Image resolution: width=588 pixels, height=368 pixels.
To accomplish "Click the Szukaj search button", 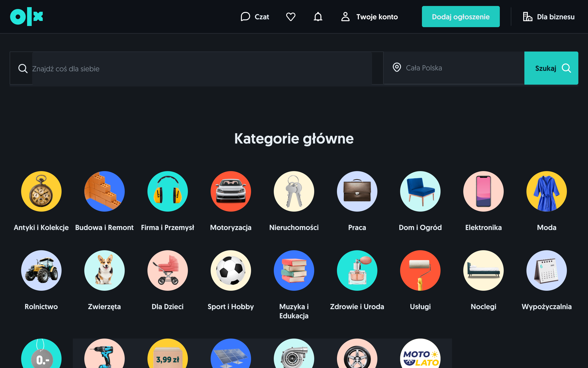I will (x=551, y=68).
